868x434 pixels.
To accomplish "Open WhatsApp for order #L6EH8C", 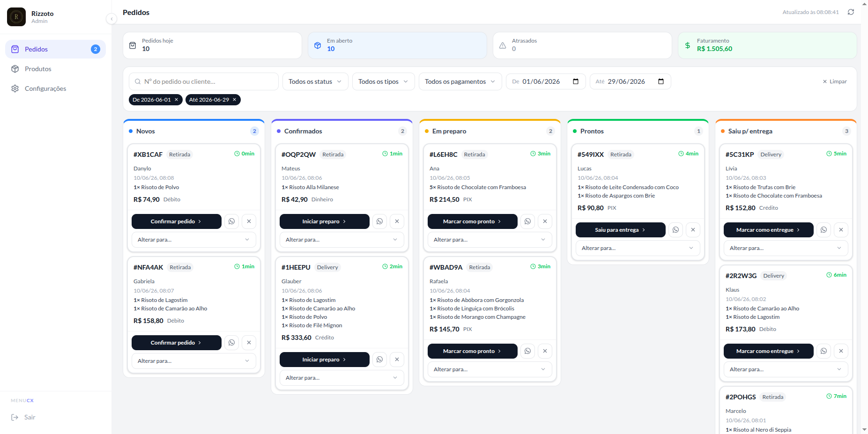I will (527, 221).
